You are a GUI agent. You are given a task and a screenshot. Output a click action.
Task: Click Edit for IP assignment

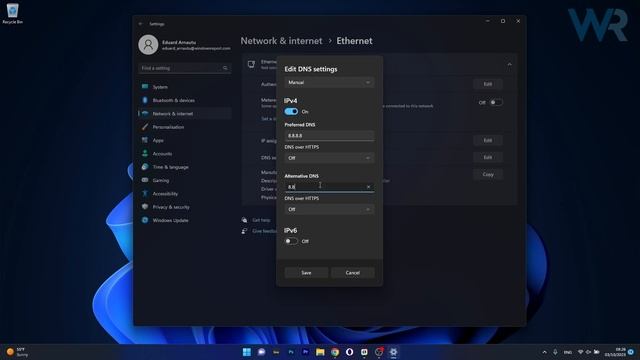coord(488,140)
